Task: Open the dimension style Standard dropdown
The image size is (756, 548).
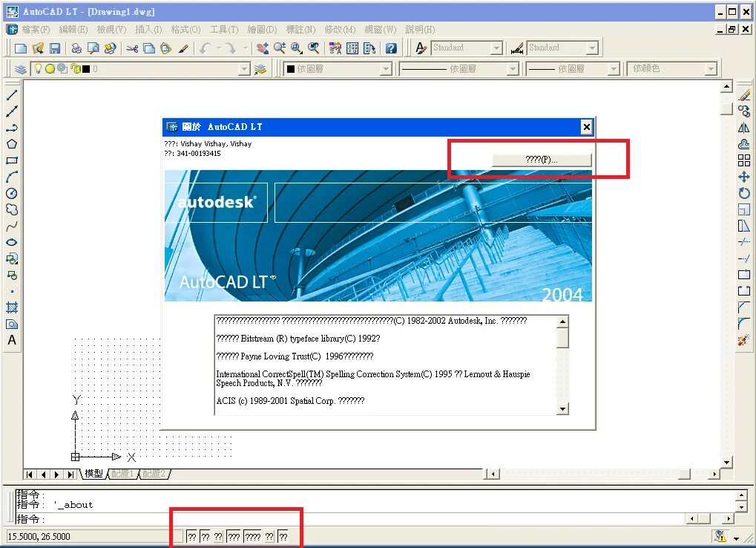Action: point(592,48)
